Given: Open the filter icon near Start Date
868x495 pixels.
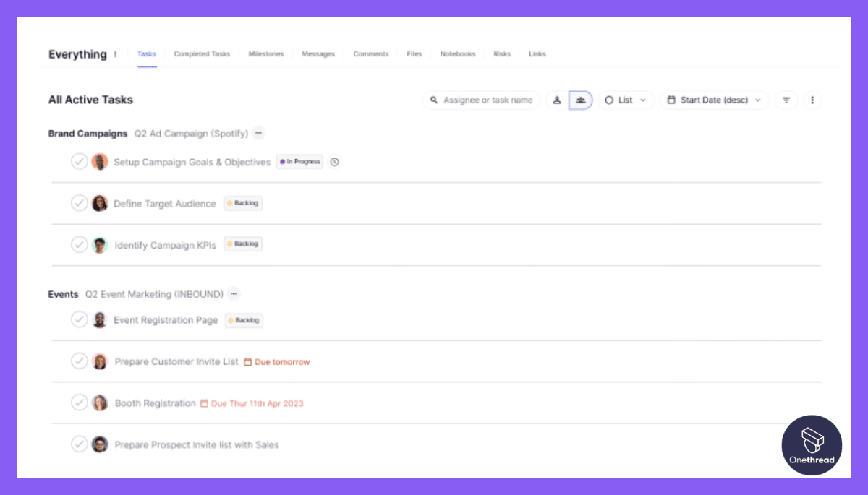Looking at the screenshot, I should 786,100.
